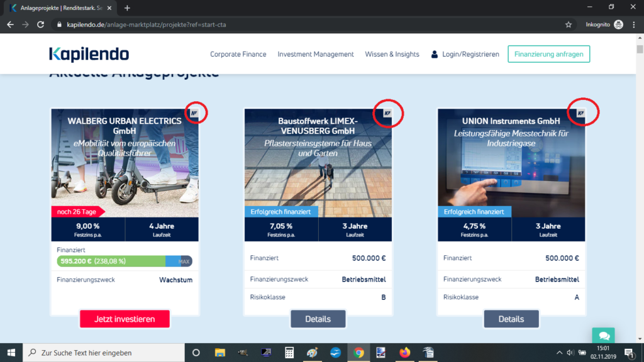Click the MAX marker on the funding bar
The image size is (644, 362).
(184, 261)
